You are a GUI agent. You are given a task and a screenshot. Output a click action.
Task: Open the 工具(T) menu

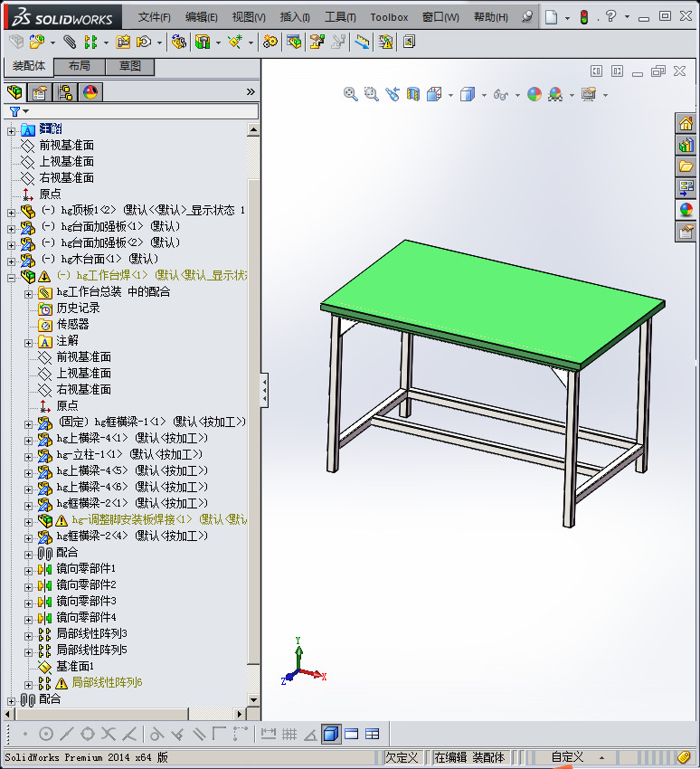tap(340, 17)
